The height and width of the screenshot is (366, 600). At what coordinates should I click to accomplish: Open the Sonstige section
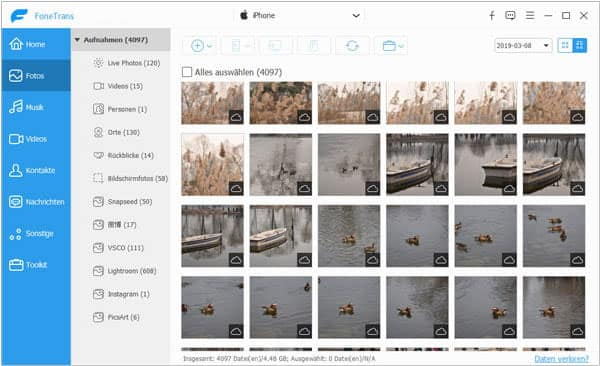pyautogui.click(x=36, y=233)
